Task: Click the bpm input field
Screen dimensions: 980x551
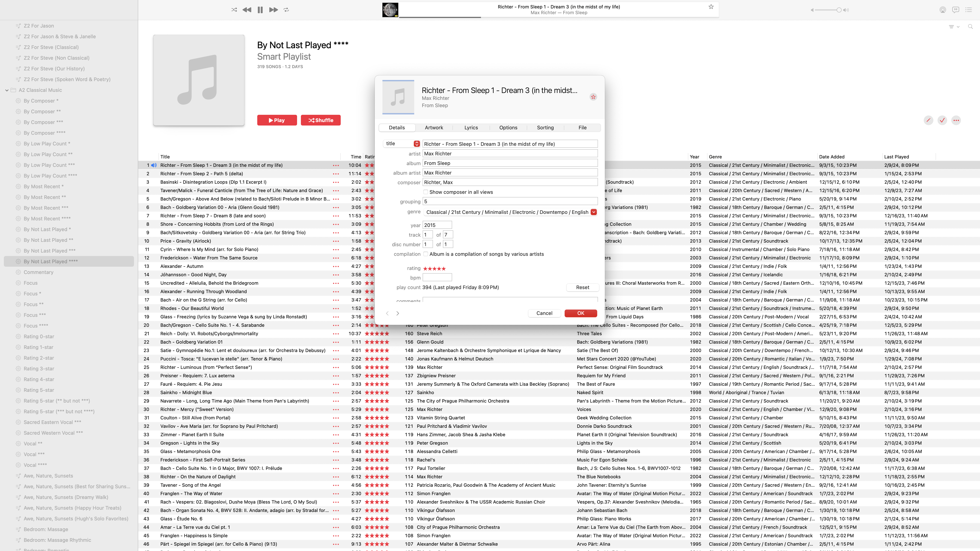Action: point(437,278)
